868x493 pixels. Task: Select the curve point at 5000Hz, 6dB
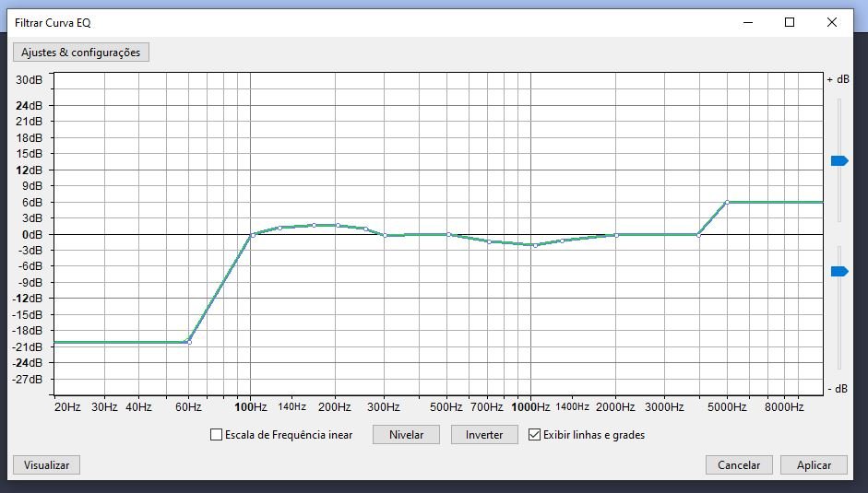click(x=727, y=203)
